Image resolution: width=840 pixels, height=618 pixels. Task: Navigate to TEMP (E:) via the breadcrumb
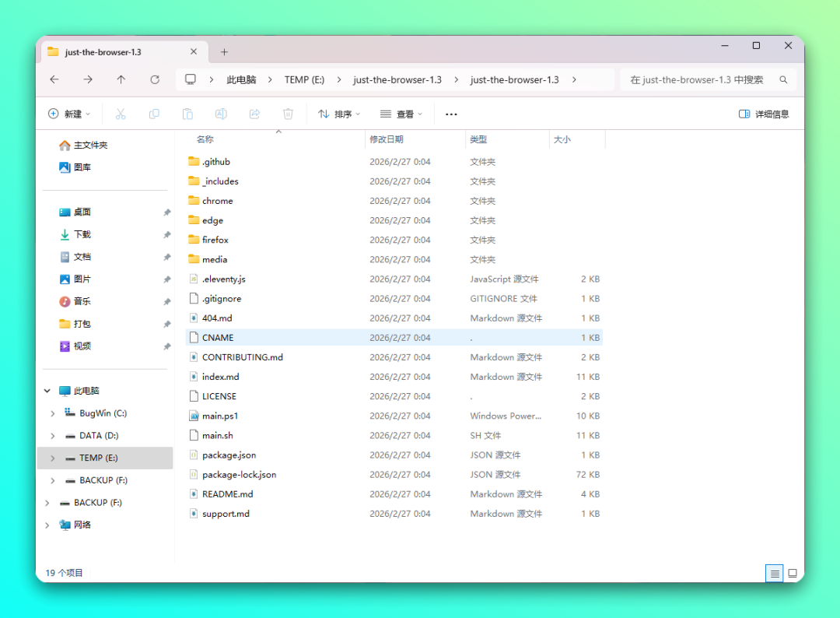(305, 79)
